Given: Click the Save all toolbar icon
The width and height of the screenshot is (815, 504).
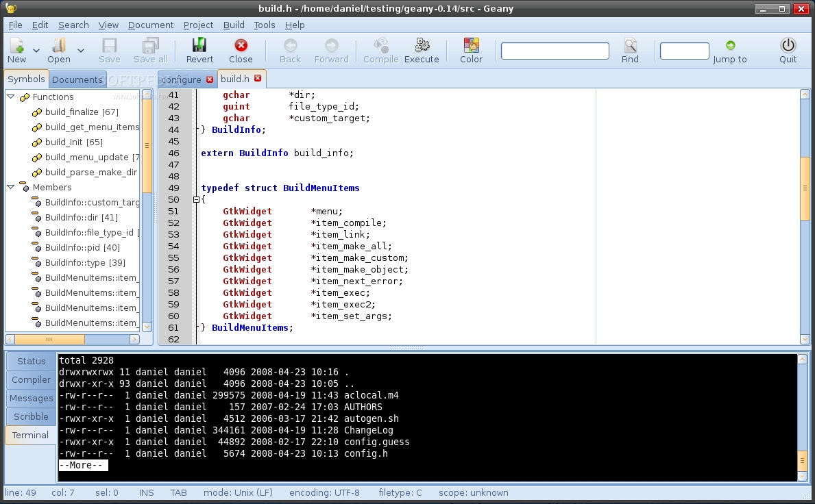Looking at the screenshot, I should pos(151,46).
